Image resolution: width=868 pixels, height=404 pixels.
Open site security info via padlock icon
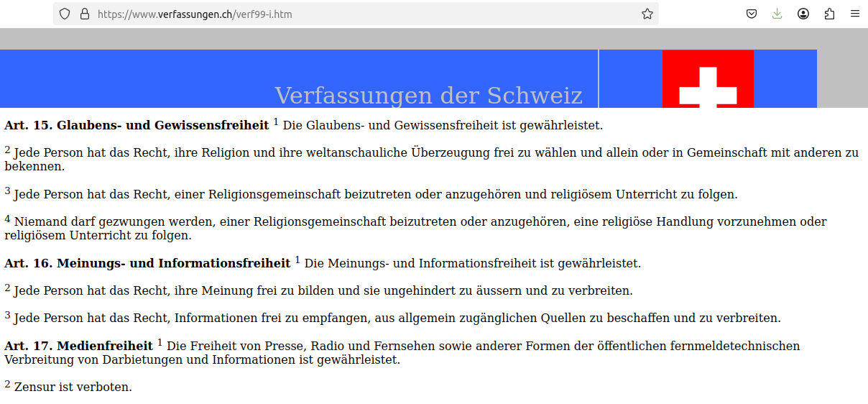tap(85, 14)
